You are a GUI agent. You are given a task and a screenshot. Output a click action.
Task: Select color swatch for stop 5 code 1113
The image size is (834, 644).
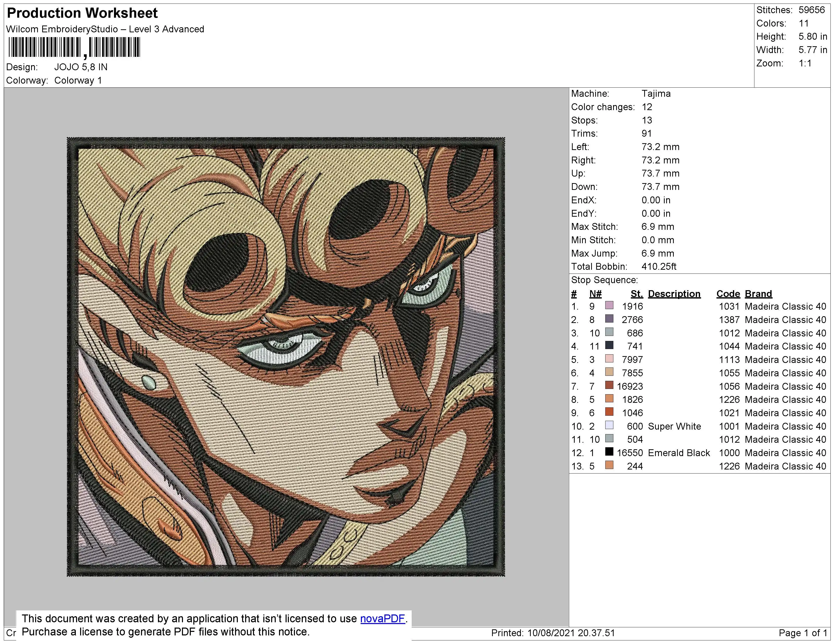[x=610, y=359]
